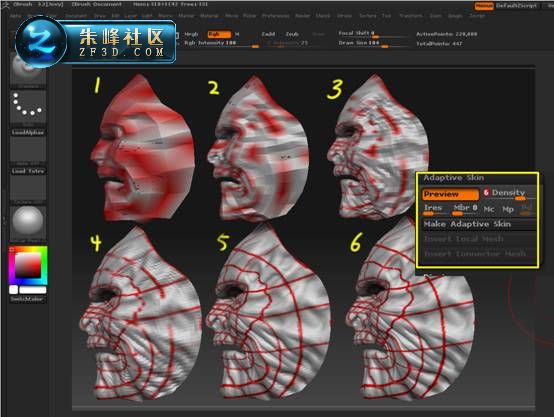554x417 pixels.
Task: Toggle Preview in Adaptive Skin panel
Action: point(450,194)
